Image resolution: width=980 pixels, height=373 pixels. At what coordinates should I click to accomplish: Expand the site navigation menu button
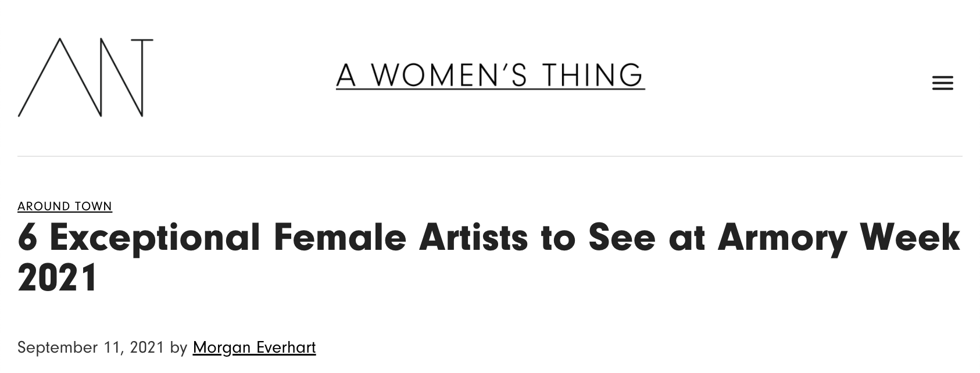tap(942, 83)
